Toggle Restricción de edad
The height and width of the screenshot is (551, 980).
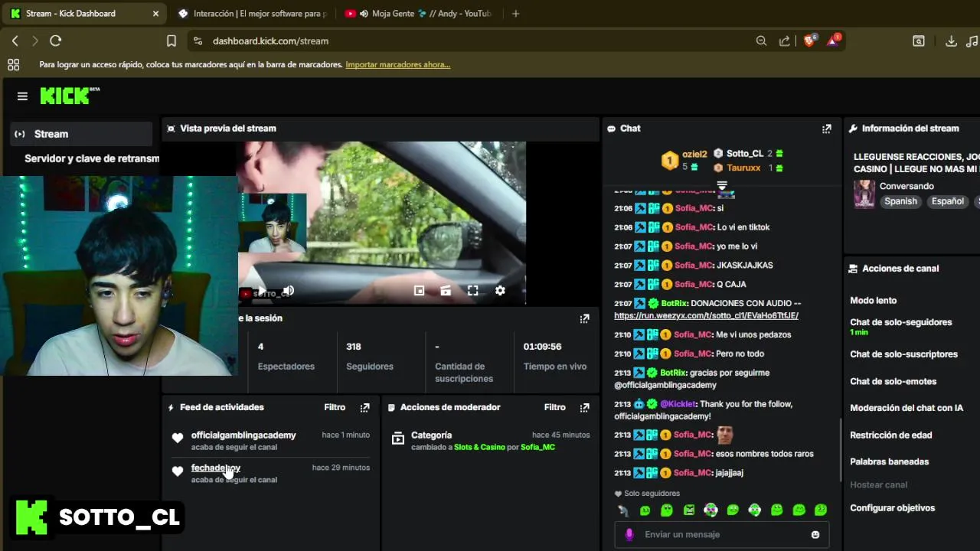click(890, 435)
